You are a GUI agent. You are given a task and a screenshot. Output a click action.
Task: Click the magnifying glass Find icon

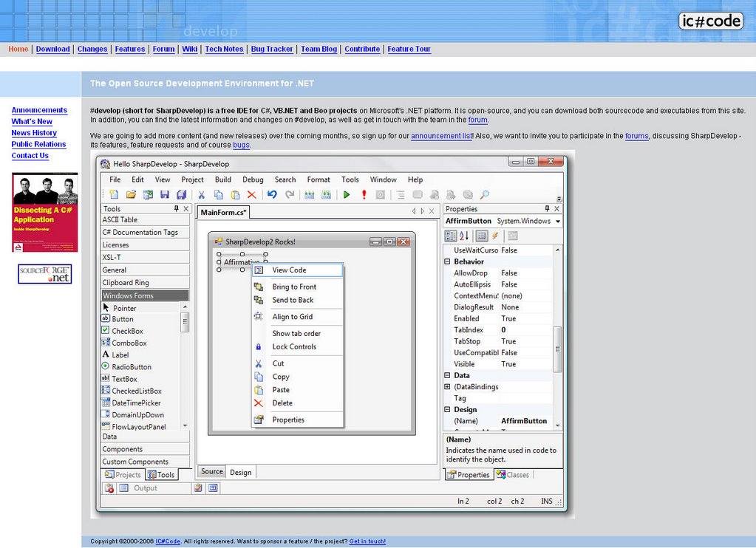click(485, 195)
